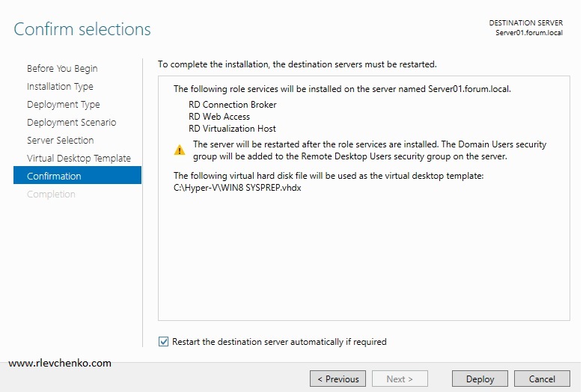
Task: Open the Virtual Desktop Template step
Action: tap(79, 159)
